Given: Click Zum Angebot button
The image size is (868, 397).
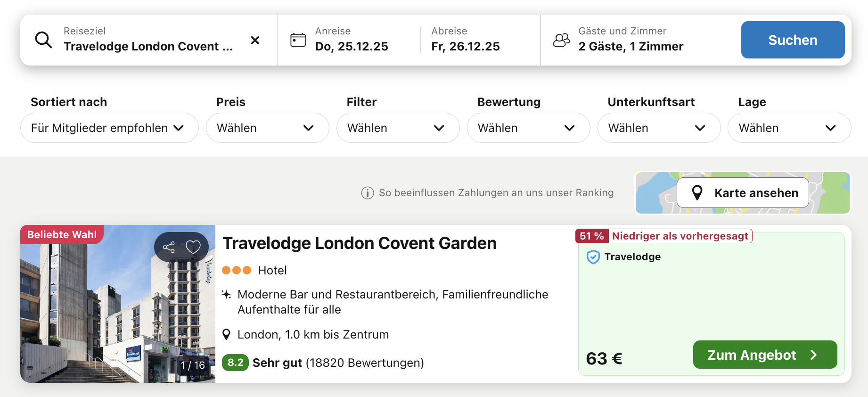Looking at the screenshot, I should coord(765,355).
